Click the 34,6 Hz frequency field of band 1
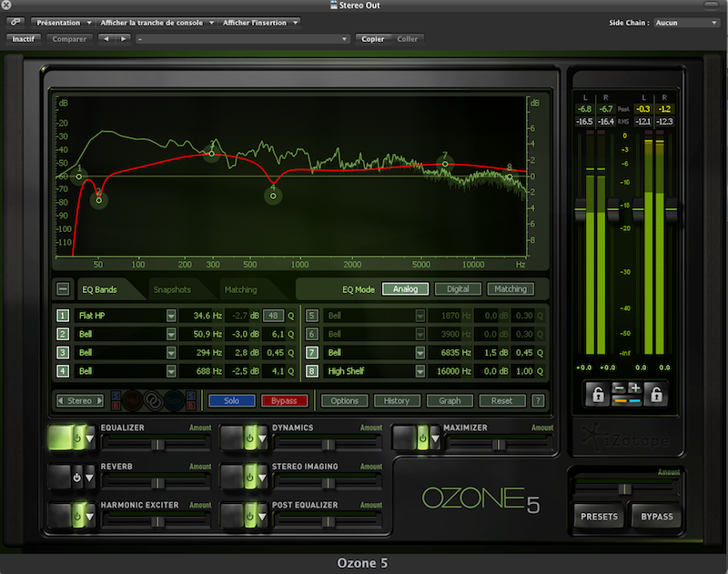The width and height of the screenshot is (728, 574). pyautogui.click(x=201, y=316)
